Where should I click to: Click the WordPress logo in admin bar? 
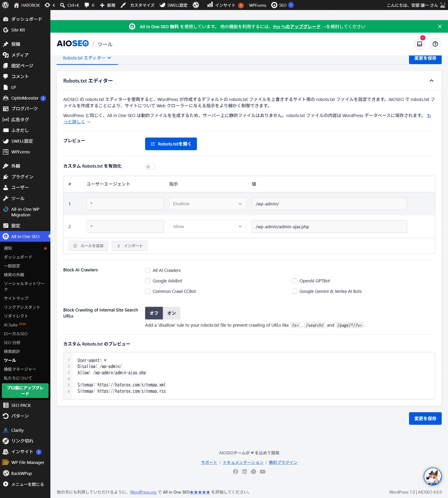tap(6, 5)
